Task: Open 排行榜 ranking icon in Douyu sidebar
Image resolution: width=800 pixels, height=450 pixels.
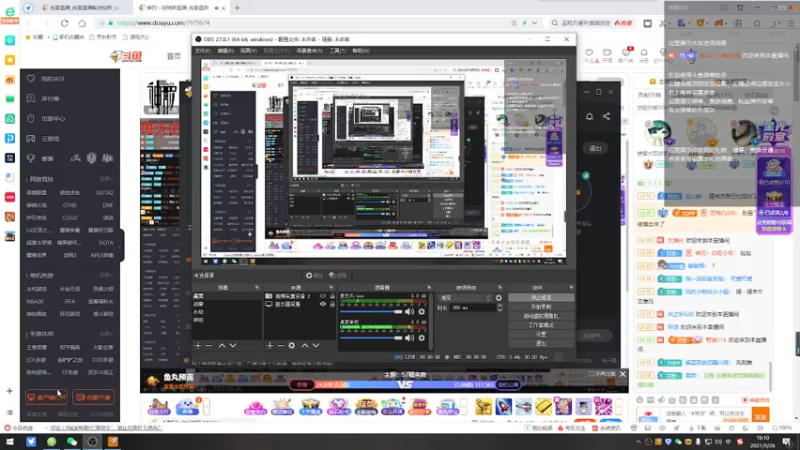Action: (31, 98)
